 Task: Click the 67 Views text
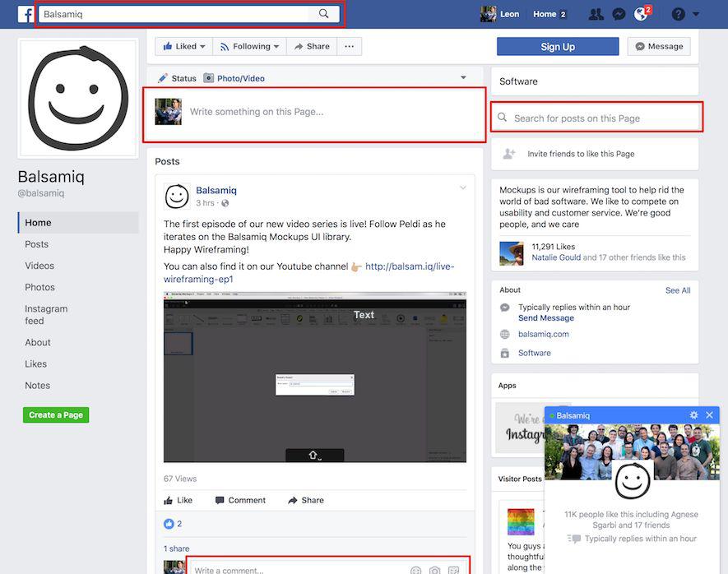(x=180, y=479)
